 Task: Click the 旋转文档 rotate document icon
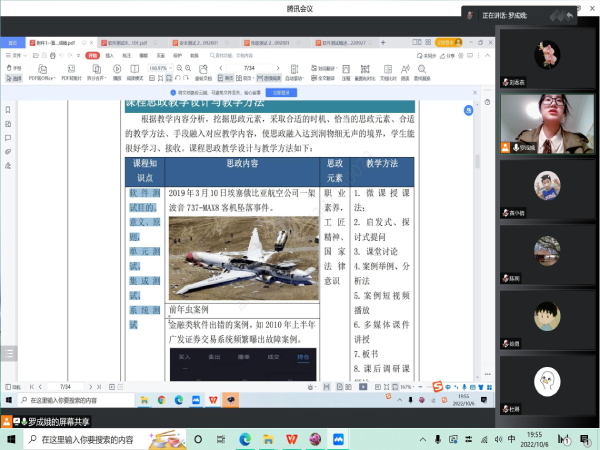point(203,72)
